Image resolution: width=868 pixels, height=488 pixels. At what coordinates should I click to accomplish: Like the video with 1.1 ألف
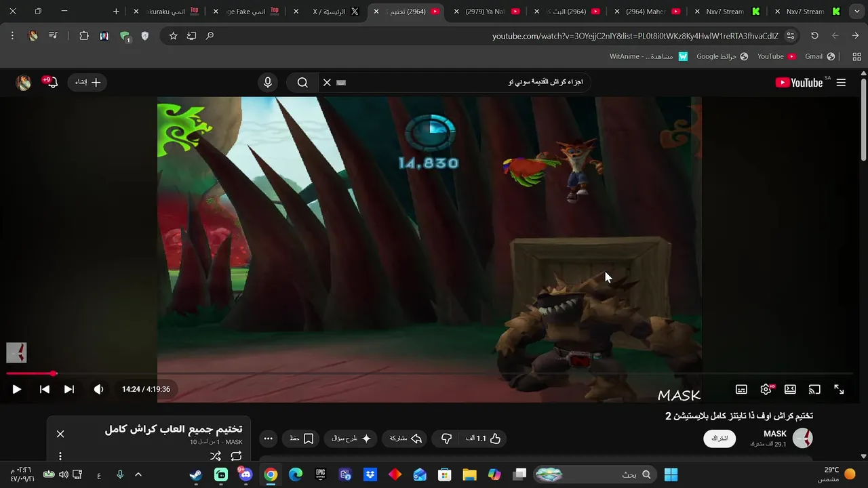pos(484,439)
